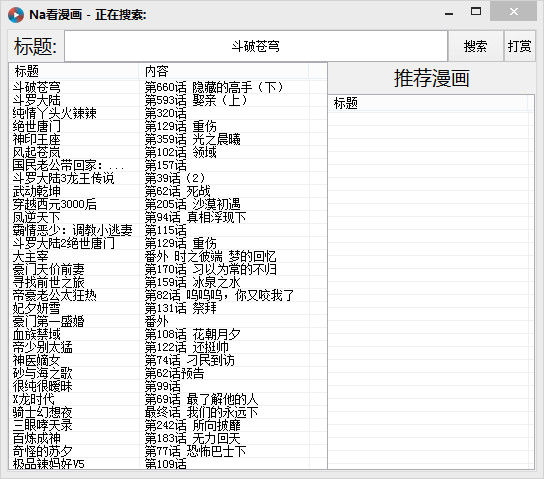544x479 pixels.
Task: Close the Na看漫画 window
Action: [x=514, y=12]
